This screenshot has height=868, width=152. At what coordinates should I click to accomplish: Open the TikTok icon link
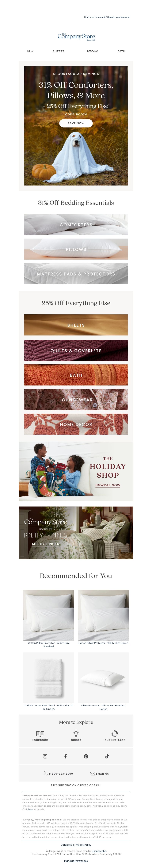(107, 756)
